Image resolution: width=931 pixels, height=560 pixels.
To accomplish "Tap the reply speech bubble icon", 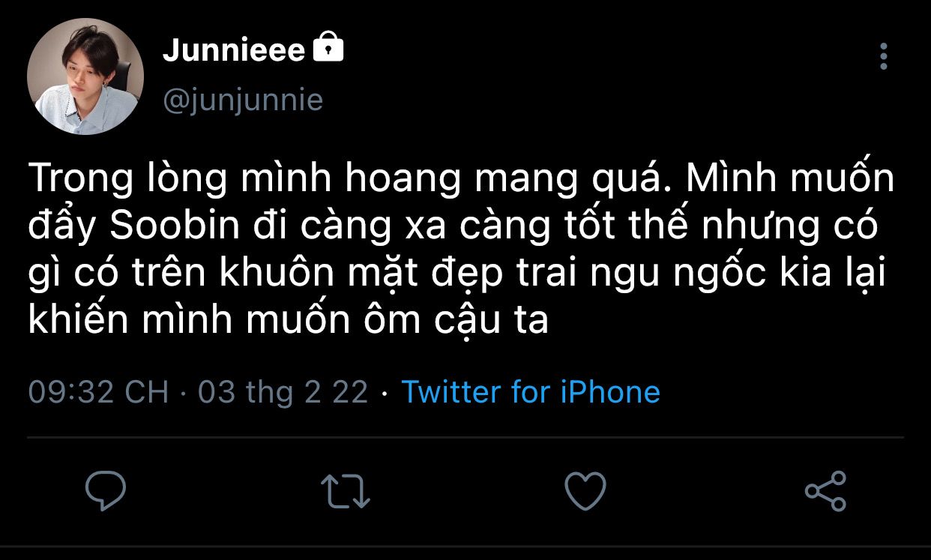I will (x=105, y=491).
